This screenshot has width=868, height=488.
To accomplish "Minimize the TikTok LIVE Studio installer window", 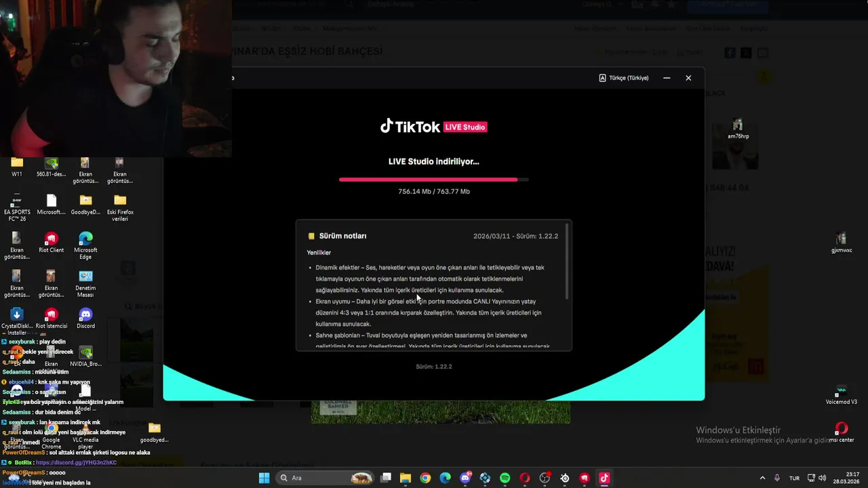I will click(667, 78).
